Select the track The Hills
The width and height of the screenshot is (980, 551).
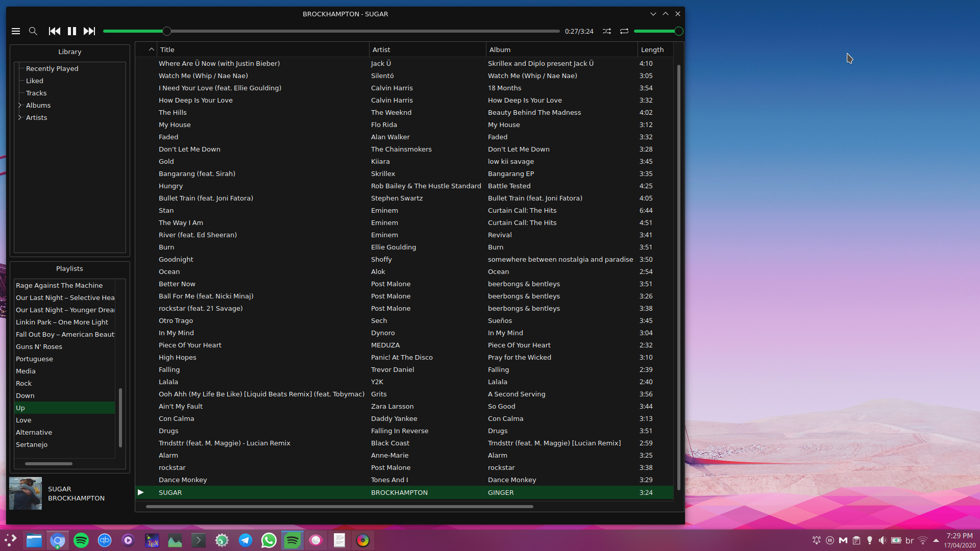tap(404, 112)
